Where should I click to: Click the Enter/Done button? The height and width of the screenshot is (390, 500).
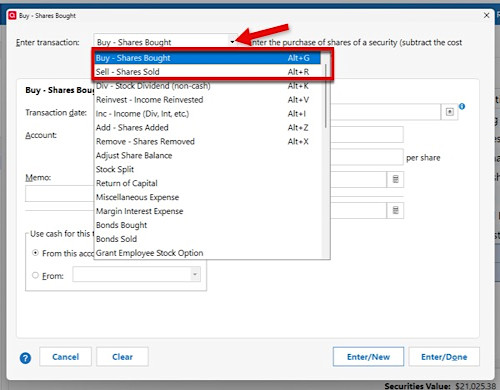[x=444, y=357]
